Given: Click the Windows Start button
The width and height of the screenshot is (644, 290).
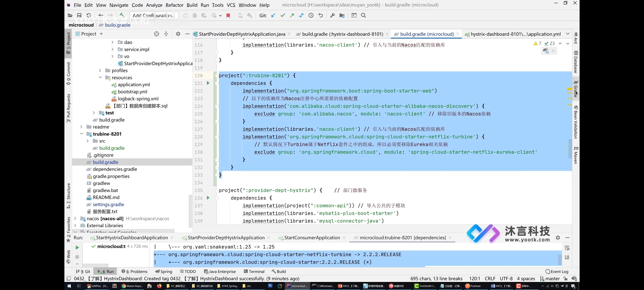Looking at the screenshot, I should point(69,286).
